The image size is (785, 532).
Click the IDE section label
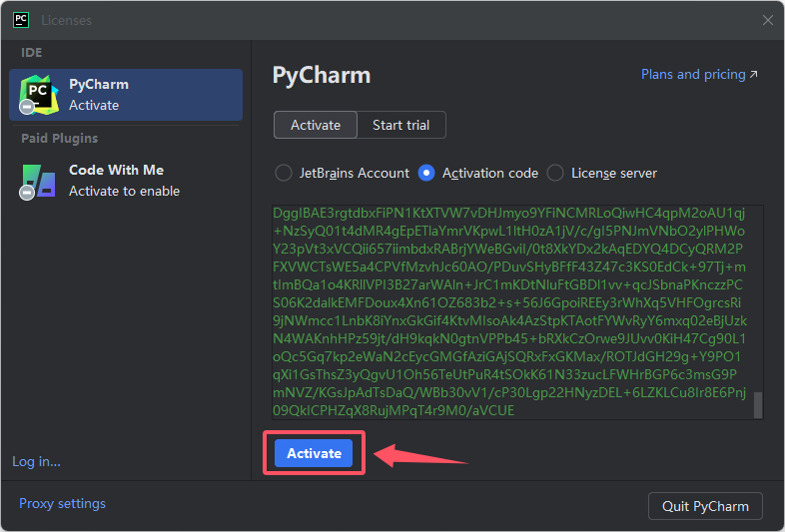32,53
